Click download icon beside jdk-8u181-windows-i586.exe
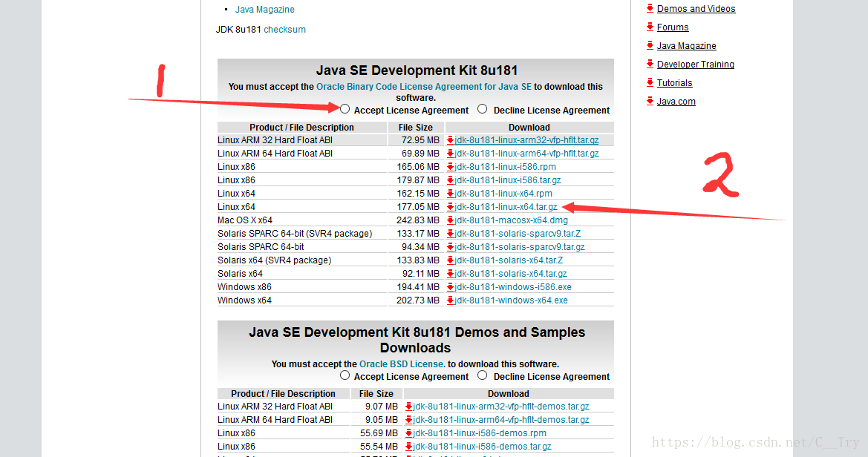The image size is (868, 457). pos(451,287)
